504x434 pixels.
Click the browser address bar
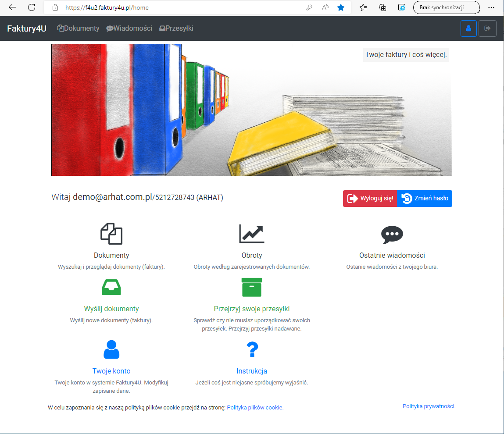175,7
